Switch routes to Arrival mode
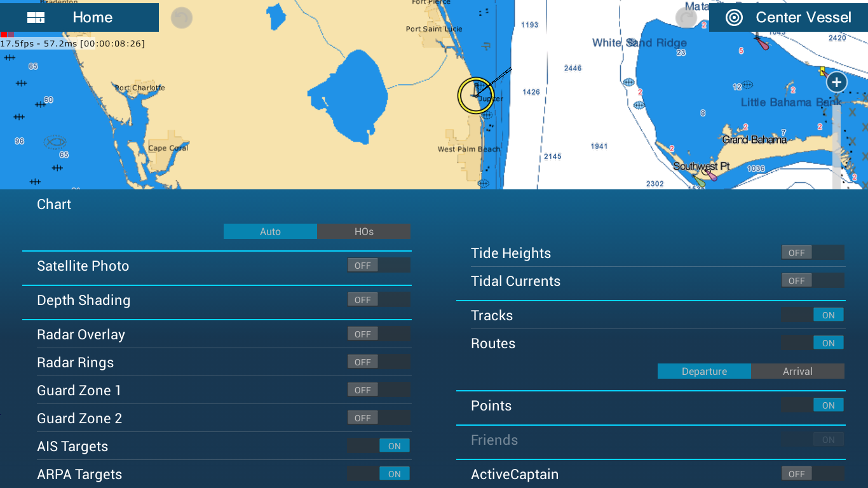 [x=797, y=372]
